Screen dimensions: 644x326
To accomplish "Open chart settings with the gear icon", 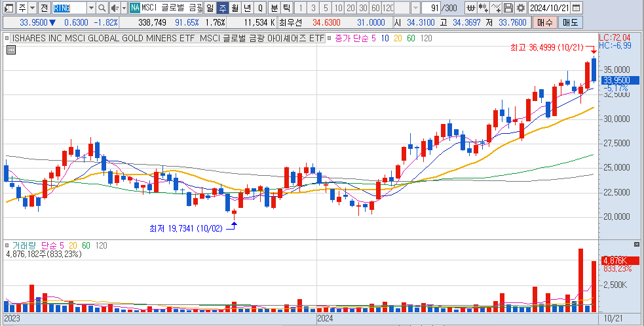I will [521, 7].
